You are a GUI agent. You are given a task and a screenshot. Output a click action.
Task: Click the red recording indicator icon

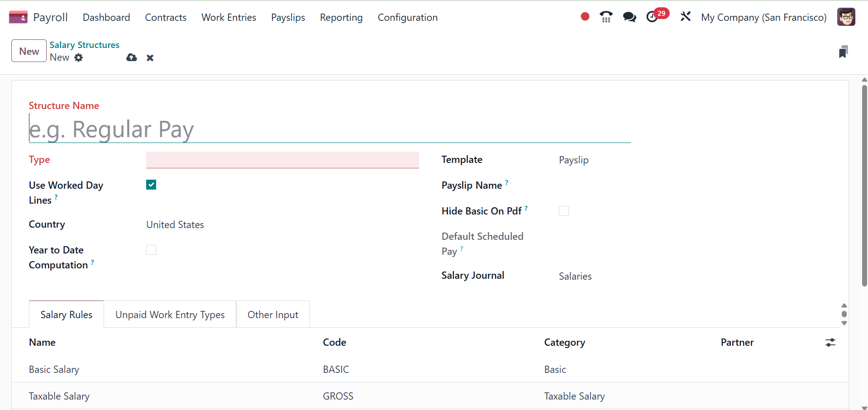[585, 17]
